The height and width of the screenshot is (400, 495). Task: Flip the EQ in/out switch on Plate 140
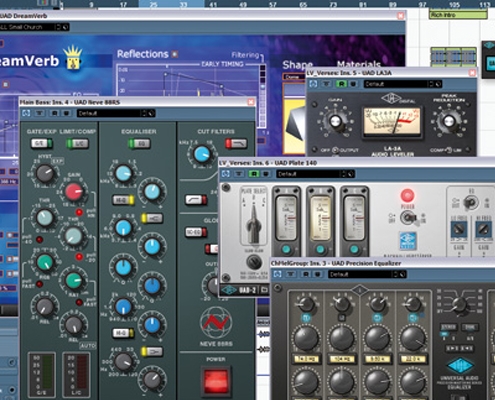(471, 202)
